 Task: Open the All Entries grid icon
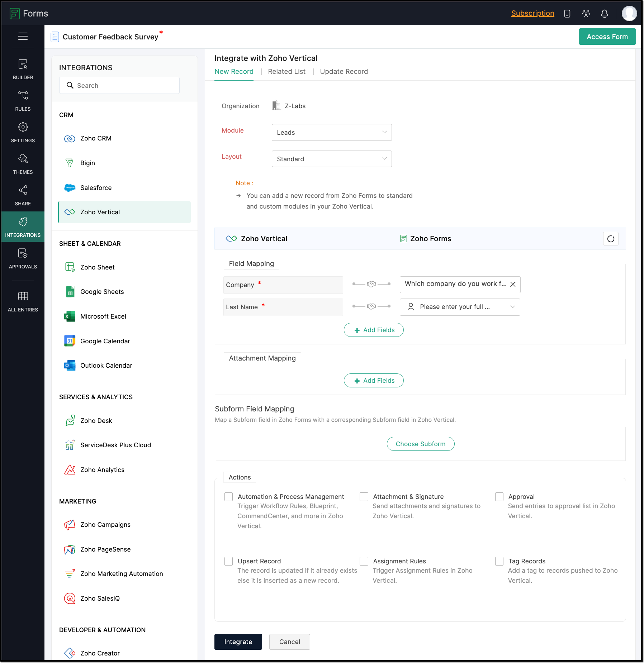23,296
